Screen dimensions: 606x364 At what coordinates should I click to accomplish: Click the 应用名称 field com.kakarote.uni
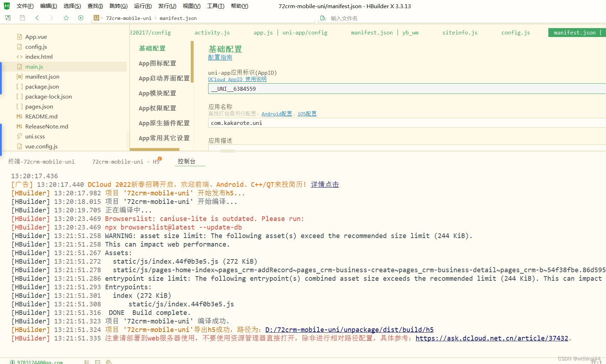coord(407,123)
